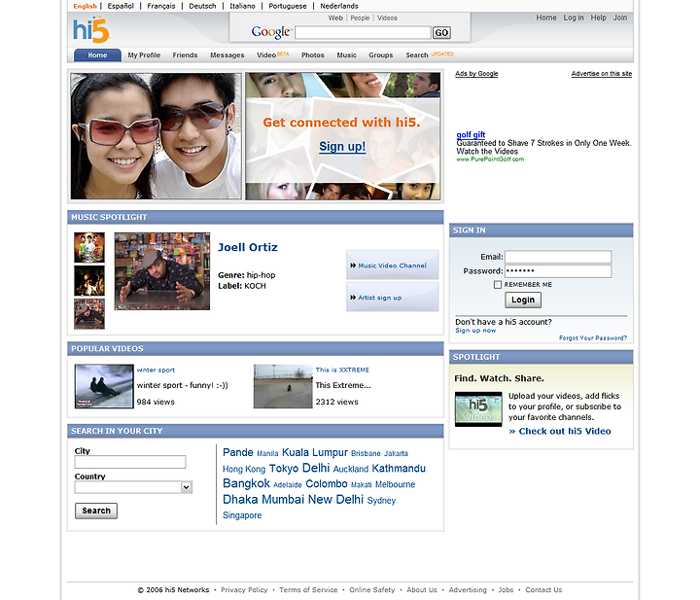The width and height of the screenshot is (700, 600).
Task: Click the couple photo in the banner
Action: coord(156,136)
